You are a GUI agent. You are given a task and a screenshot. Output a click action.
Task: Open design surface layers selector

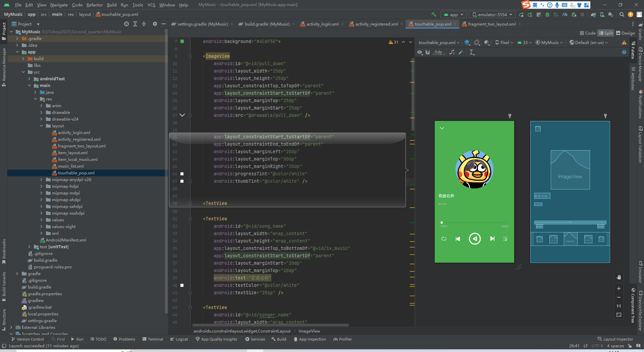coord(467,42)
